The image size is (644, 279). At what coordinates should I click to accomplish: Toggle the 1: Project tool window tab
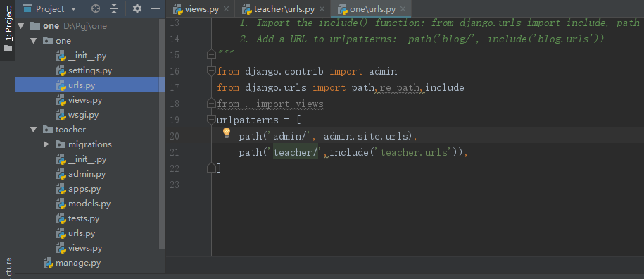pyautogui.click(x=8, y=29)
